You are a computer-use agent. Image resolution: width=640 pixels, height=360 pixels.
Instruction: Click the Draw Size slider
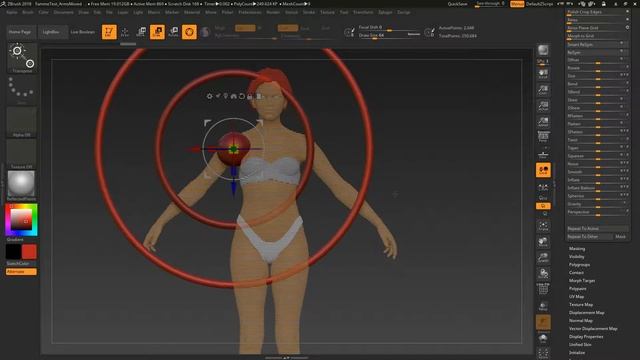coord(389,36)
